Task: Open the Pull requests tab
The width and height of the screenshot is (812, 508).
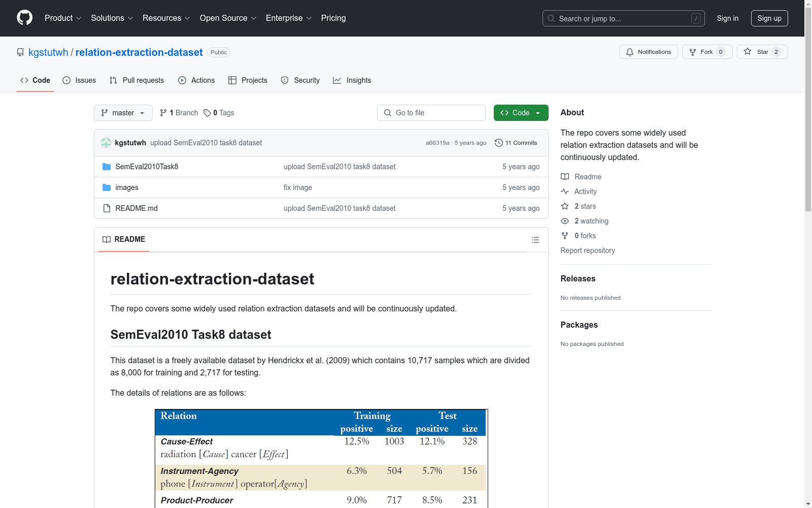Action: coord(137,80)
